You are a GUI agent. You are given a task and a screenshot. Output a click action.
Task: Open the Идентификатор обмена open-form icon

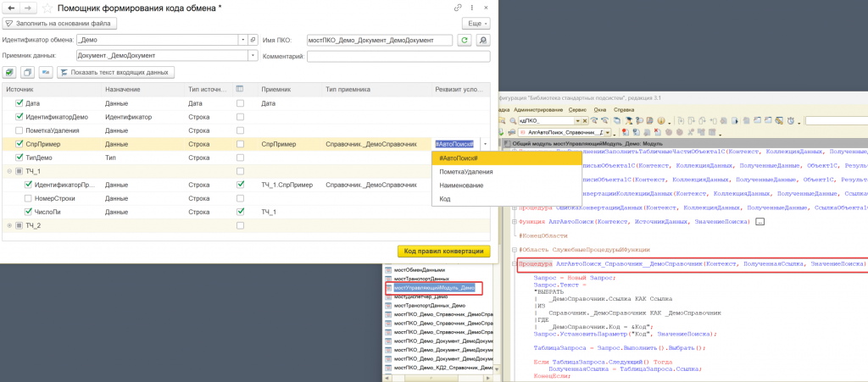[253, 40]
